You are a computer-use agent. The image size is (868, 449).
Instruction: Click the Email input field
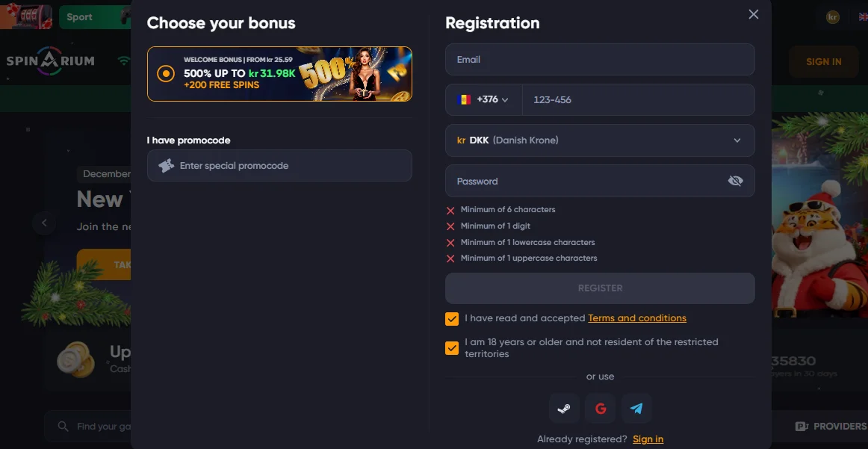600,59
